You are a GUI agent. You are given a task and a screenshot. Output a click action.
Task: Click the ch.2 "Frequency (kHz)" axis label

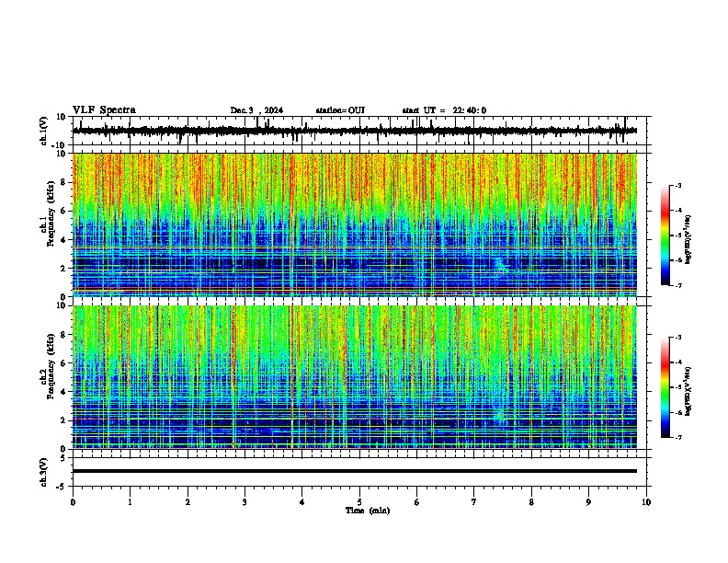pos(51,366)
